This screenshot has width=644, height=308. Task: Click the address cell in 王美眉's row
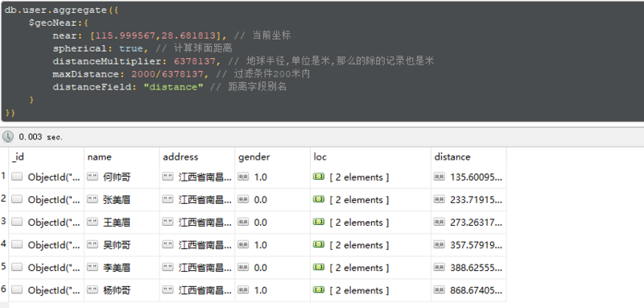pyautogui.click(x=197, y=223)
